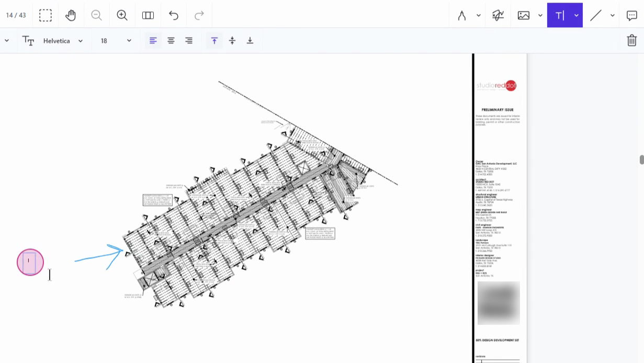
Task: Click the pink circled text annotation
Action: [30, 262]
